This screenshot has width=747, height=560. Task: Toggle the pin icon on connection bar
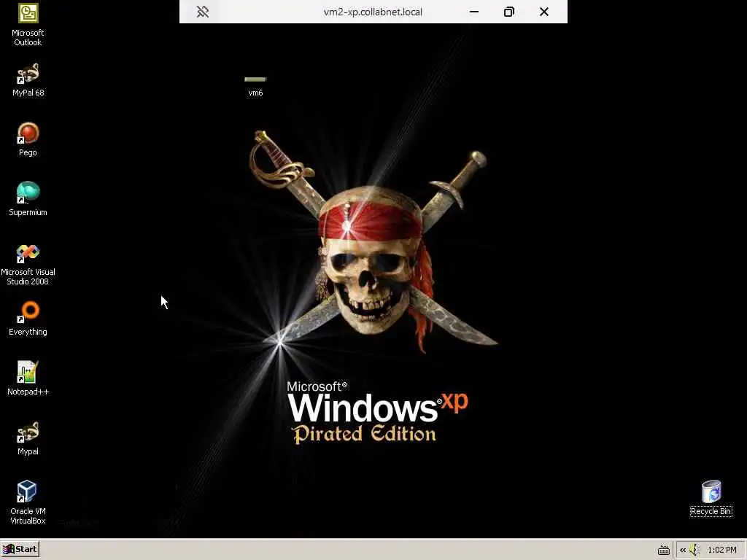pos(203,12)
